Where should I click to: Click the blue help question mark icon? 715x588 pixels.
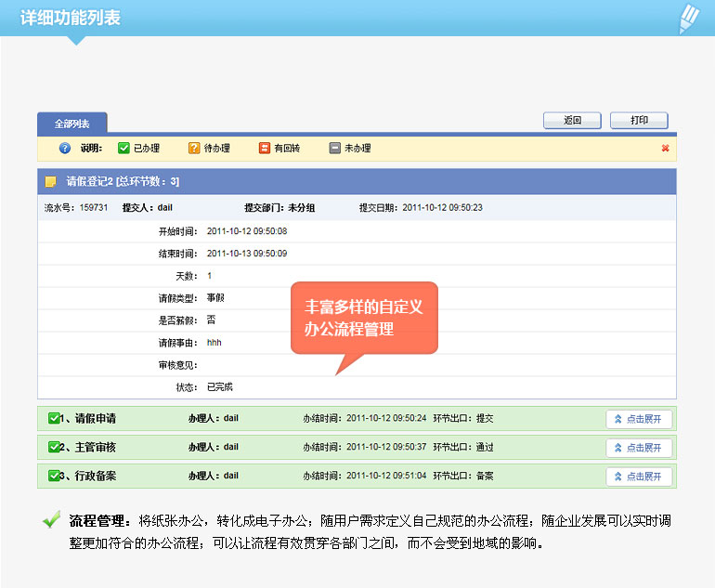(65, 149)
